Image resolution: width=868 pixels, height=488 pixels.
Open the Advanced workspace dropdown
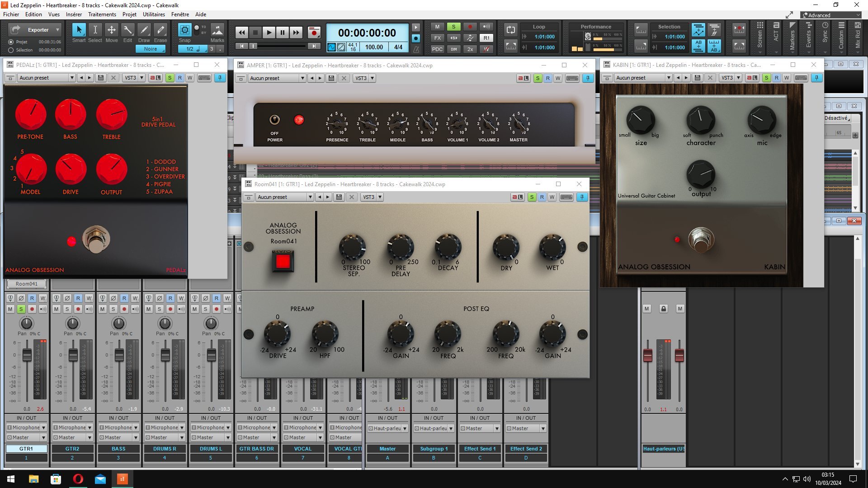click(x=832, y=15)
